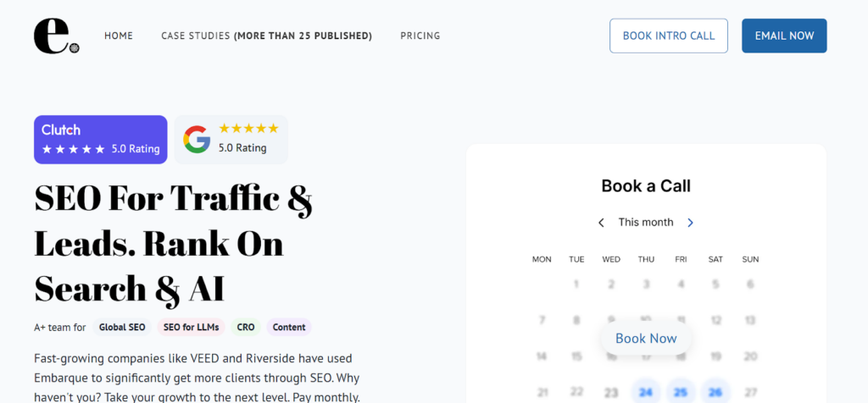Open Case Studies page

click(266, 36)
